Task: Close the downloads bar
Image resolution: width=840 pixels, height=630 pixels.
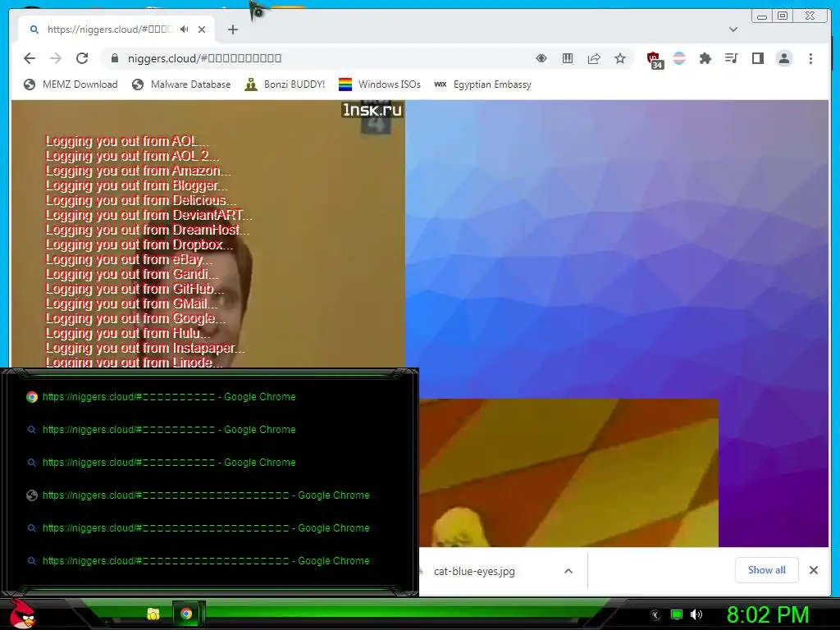Action: coord(813,570)
